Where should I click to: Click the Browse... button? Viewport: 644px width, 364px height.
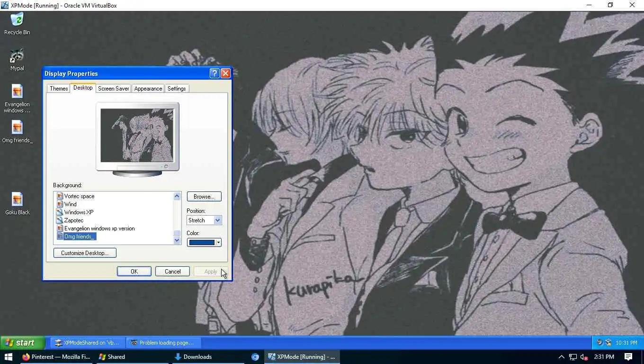point(204,197)
